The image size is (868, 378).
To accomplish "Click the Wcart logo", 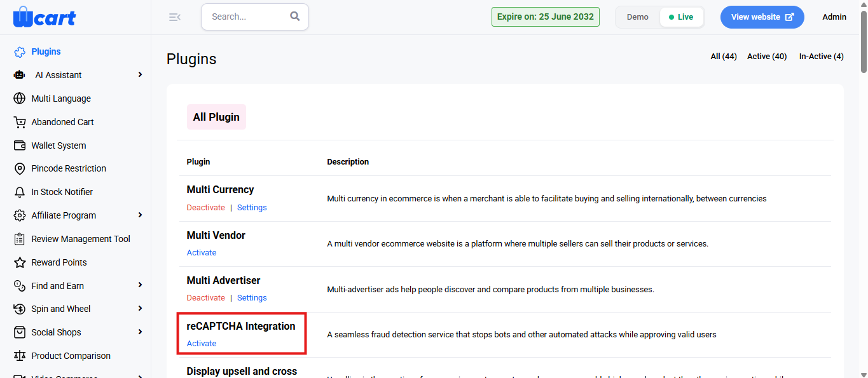I will 44,17.
